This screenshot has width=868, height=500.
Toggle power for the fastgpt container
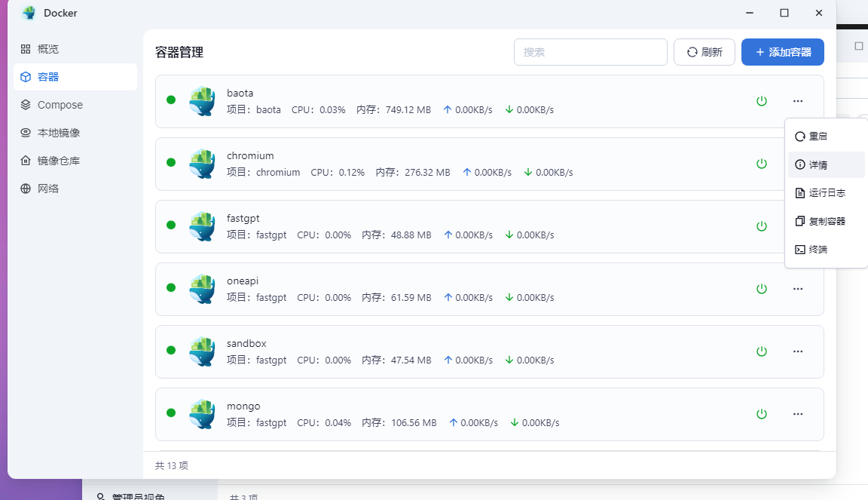point(762,226)
